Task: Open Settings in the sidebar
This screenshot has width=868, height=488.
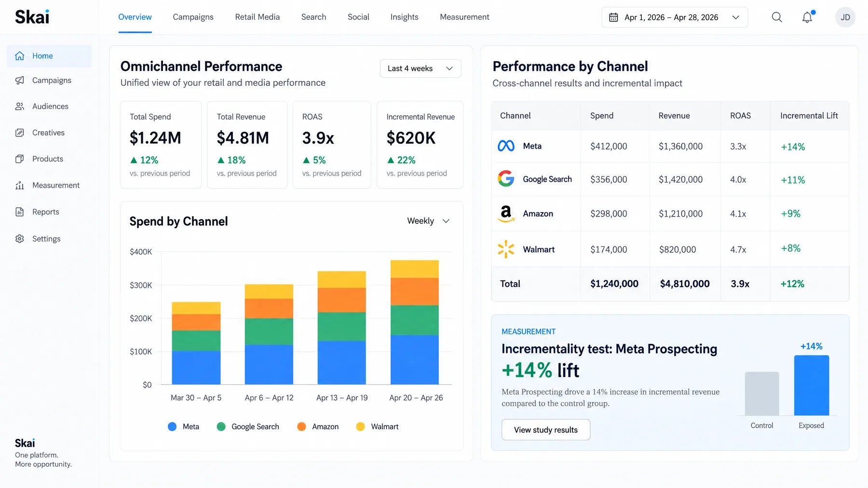Action: coord(49,239)
